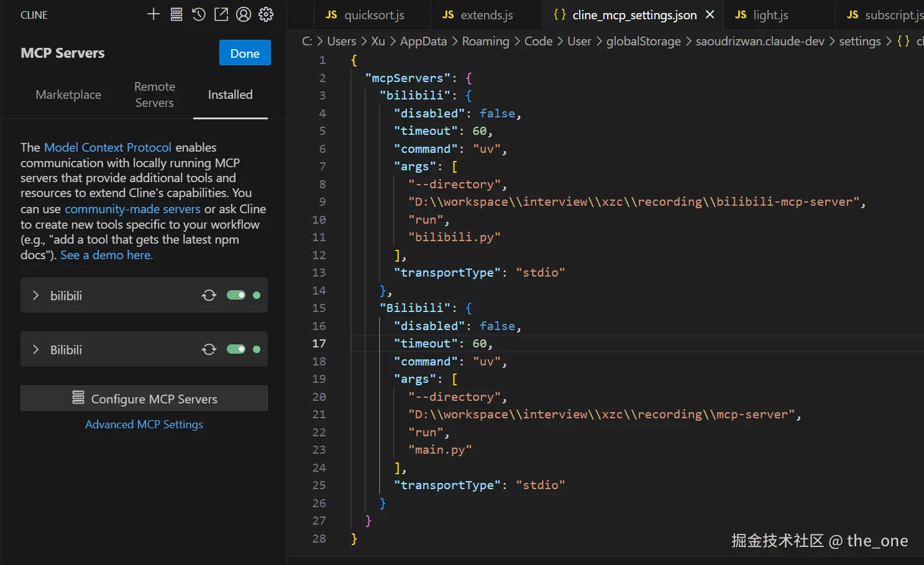Click globalStorage breadcrumb segment
Image resolution: width=924 pixels, height=565 pixels.
pos(643,41)
